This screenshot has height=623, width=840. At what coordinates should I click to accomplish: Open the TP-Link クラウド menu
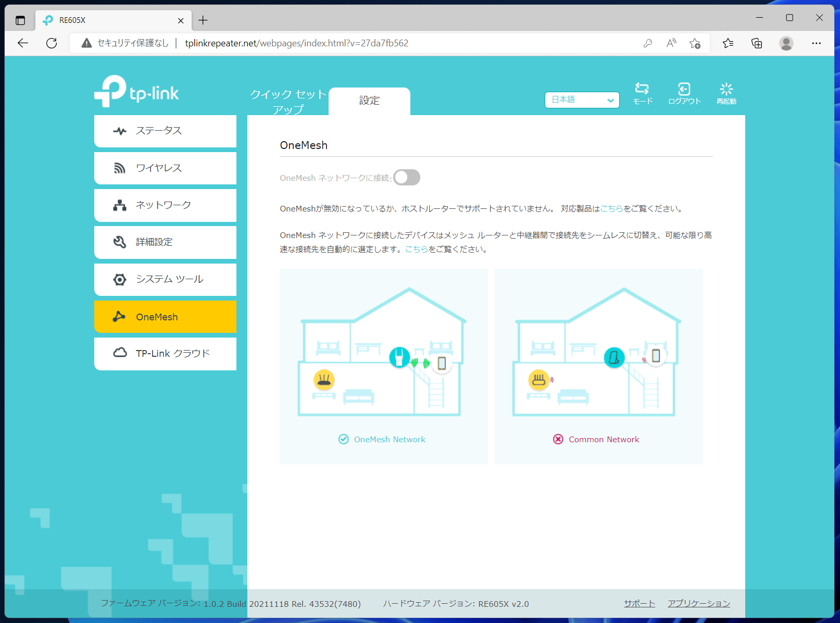point(165,354)
